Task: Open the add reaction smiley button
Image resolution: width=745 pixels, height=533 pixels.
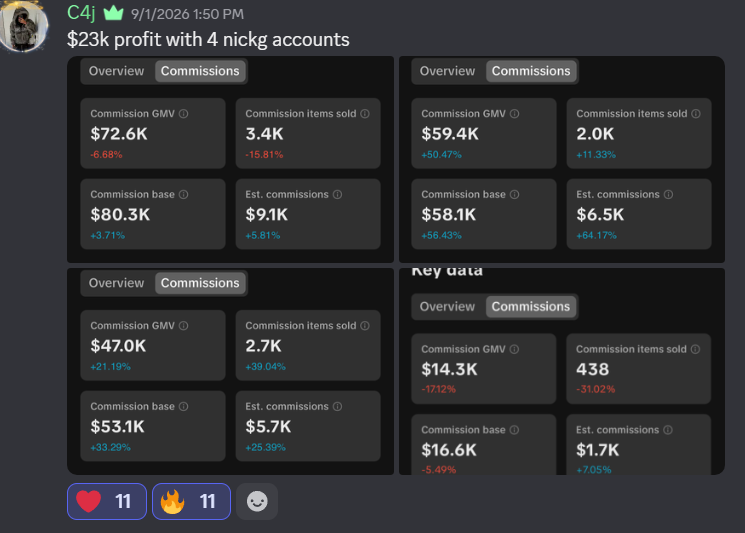Action: [257, 501]
